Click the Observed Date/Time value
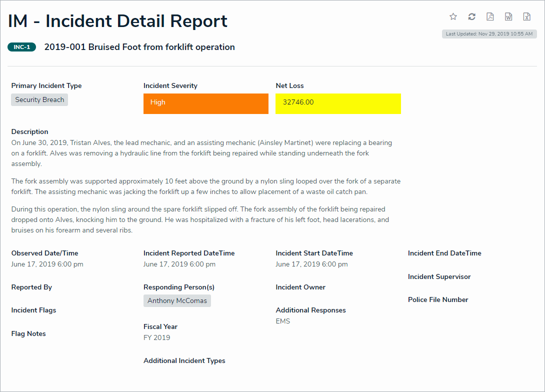The height and width of the screenshot is (392, 545). pyautogui.click(x=47, y=264)
